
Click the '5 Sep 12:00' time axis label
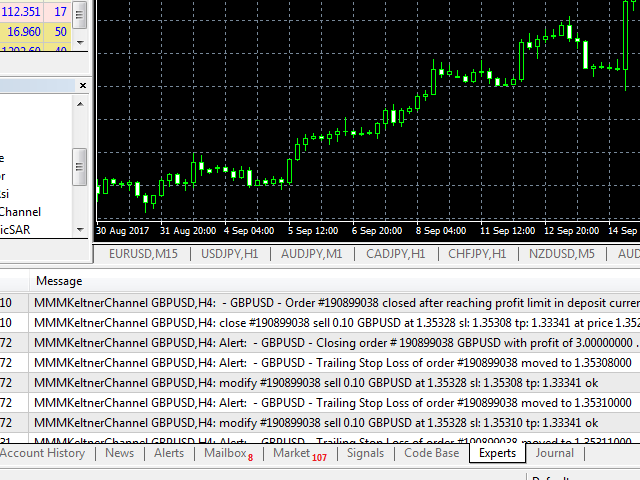click(x=313, y=231)
